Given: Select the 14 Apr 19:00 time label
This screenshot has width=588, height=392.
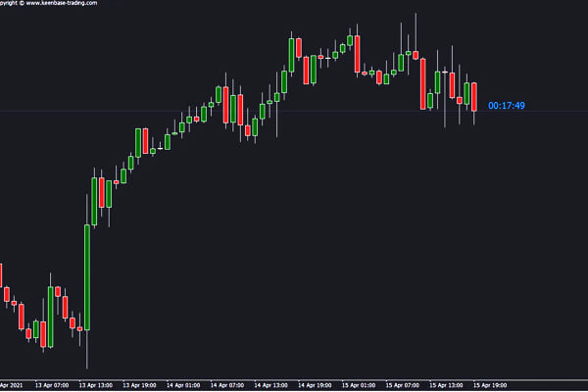Looking at the screenshot, I should point(315,385).
